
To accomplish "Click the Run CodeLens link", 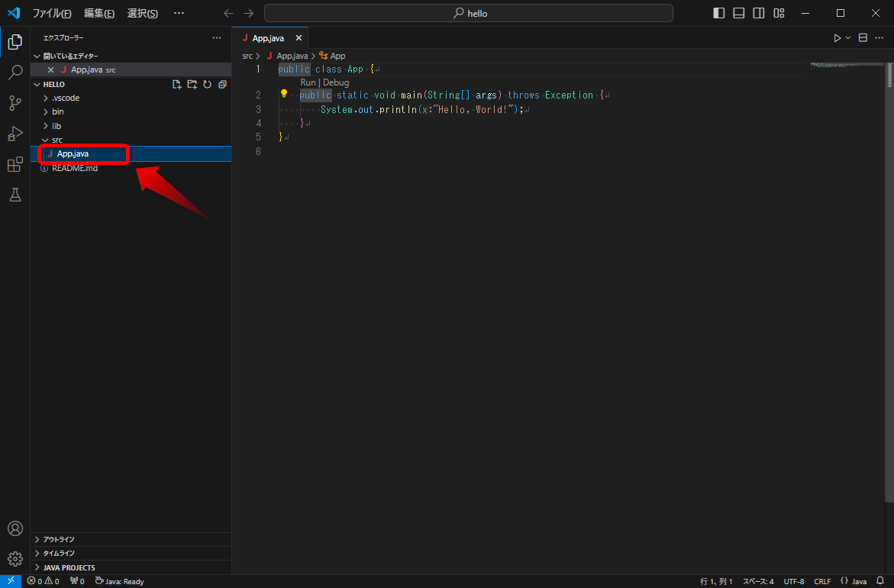I will (308, 82).
